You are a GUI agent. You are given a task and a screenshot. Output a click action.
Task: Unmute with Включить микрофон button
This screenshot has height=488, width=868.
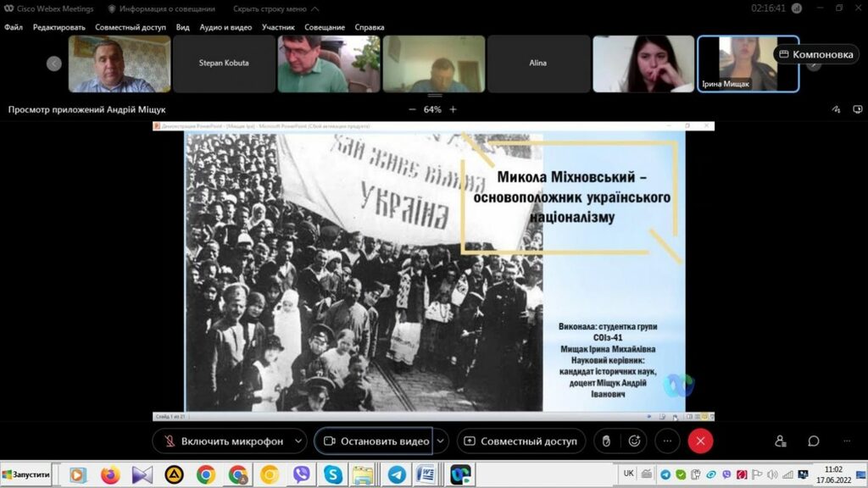220,441
